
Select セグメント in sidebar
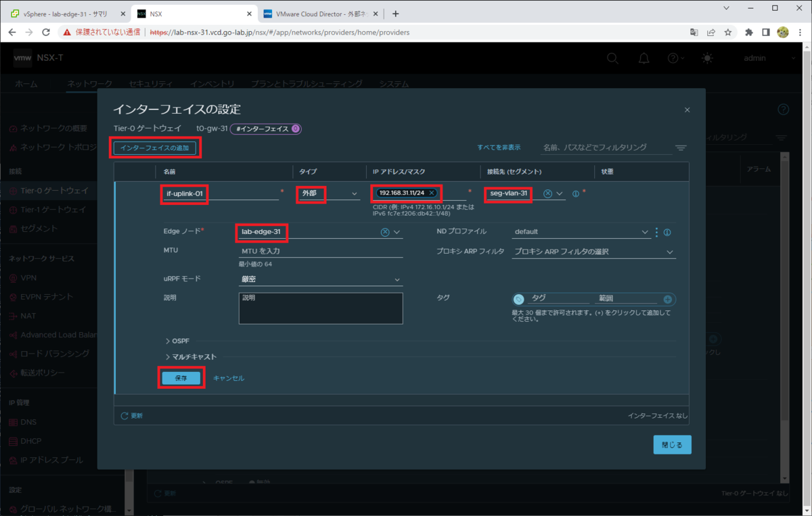click(x=39, y=229)
